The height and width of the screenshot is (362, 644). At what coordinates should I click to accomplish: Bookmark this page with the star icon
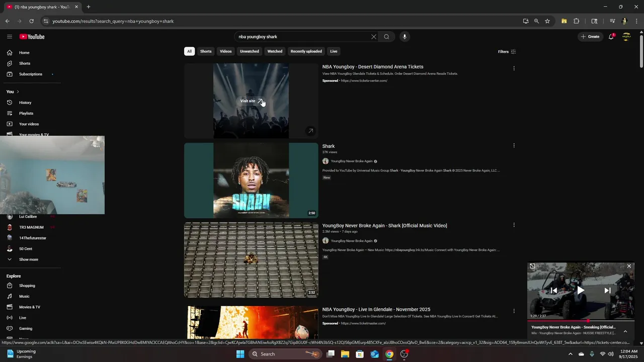pyautogui.click(x=547, y=21)
